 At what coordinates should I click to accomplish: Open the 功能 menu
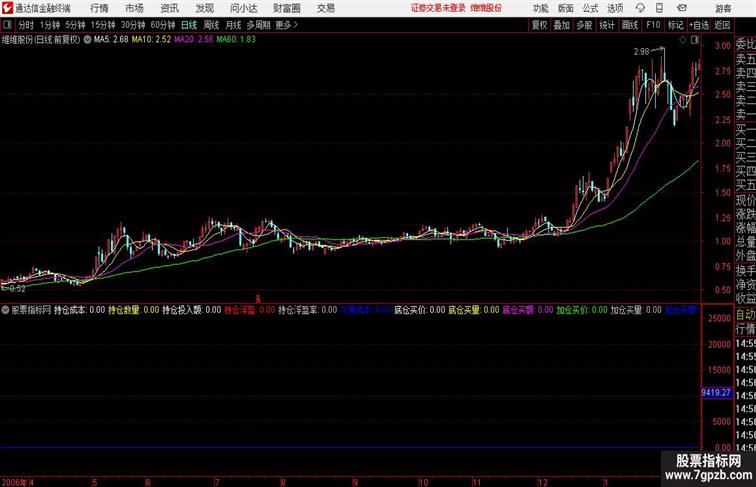click(540, 8)
